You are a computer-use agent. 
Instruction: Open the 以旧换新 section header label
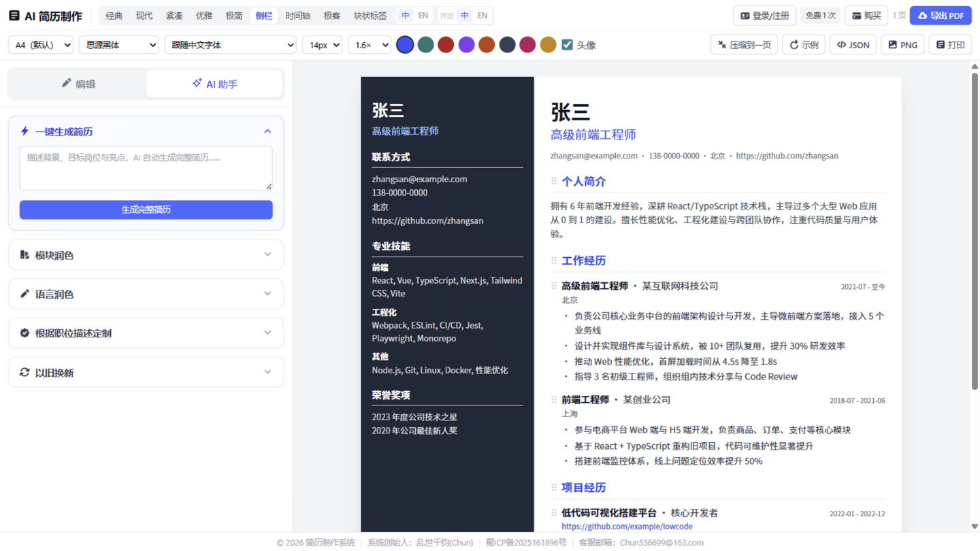point(54,373)
